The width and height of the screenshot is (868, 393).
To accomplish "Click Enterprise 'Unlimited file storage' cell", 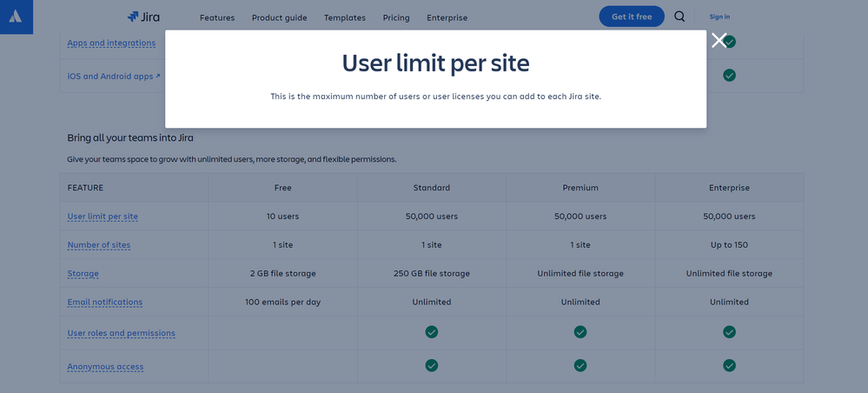I will coord(729,273).
